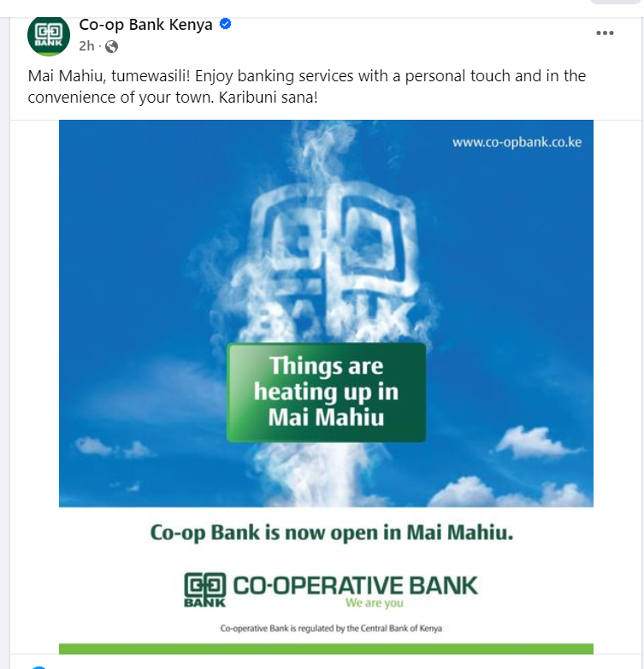Click the smoke-shaped Co-op Bank logo
The image size is (644, 669).
334,258
